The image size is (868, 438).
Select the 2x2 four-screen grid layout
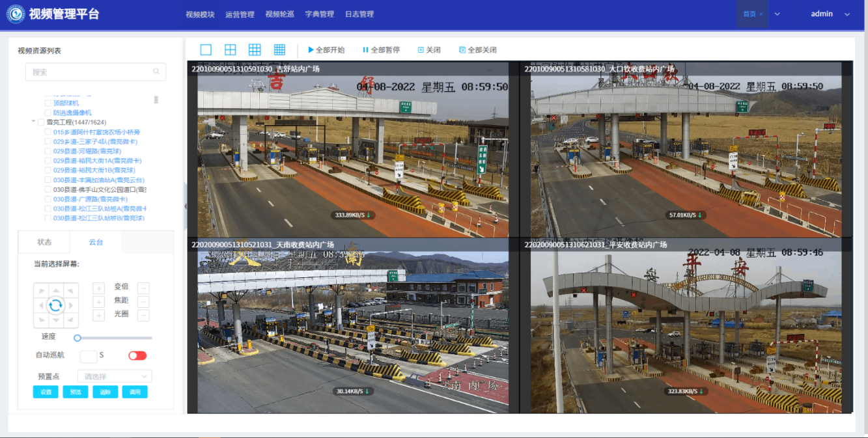click(230, 50)
